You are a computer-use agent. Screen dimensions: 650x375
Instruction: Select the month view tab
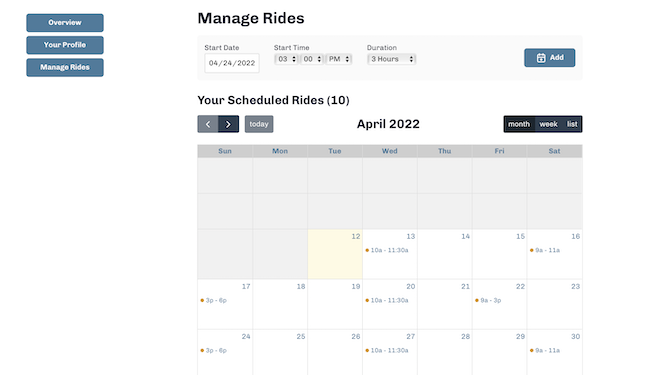(x=519, y=124)
